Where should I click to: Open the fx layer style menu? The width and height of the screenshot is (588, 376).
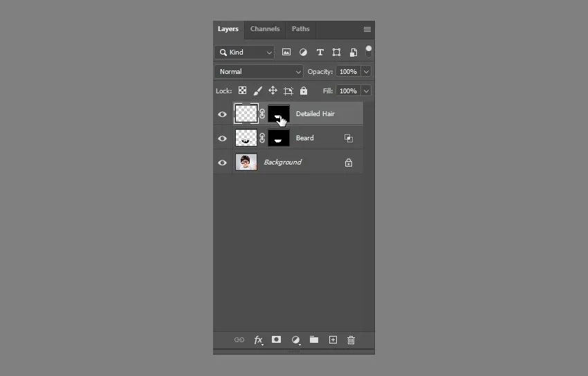pos(259,340)
